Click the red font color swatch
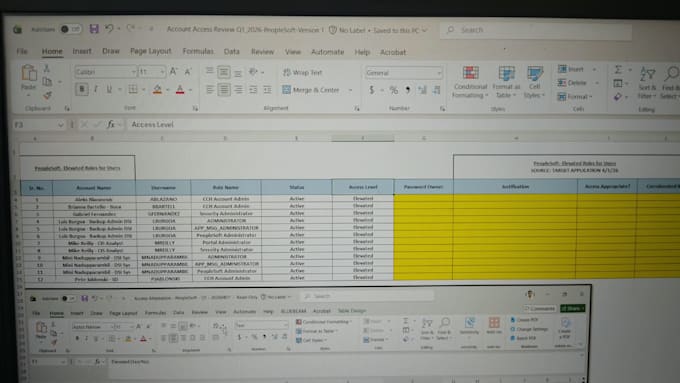Image resolution: width=680 pixels, height=383 pixels. (180, 90)
